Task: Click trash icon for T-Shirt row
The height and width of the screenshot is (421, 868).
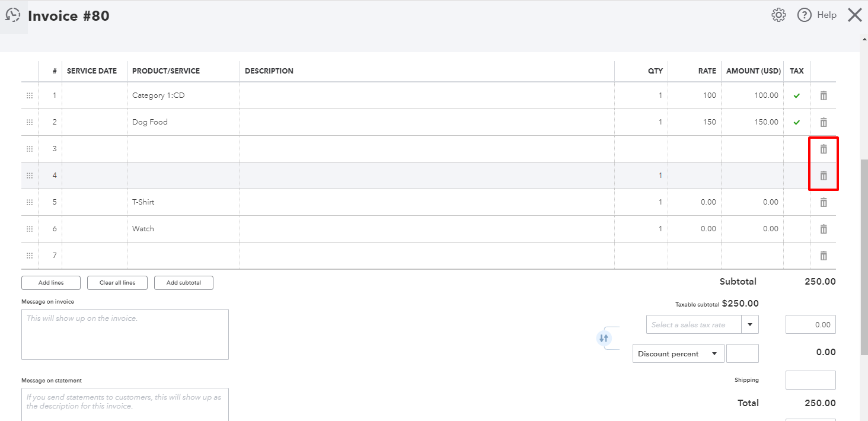Action: tap(824, 202)
